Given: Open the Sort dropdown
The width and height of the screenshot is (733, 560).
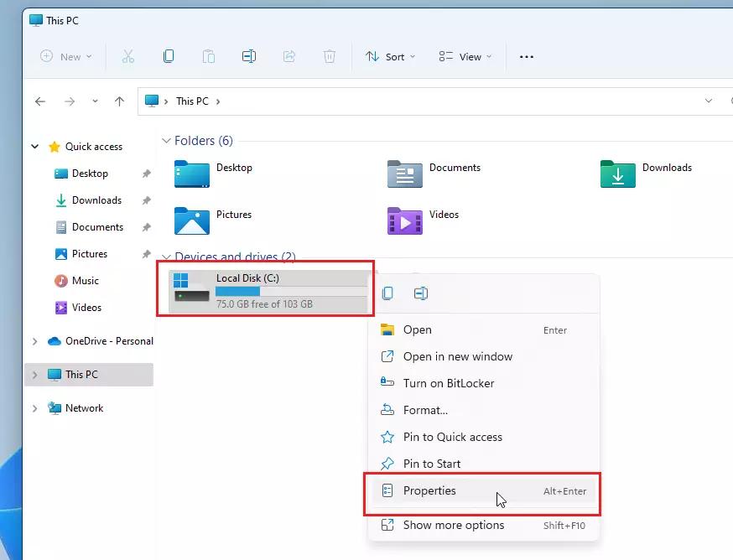Looking at the screenshot, I should [390, 56].
